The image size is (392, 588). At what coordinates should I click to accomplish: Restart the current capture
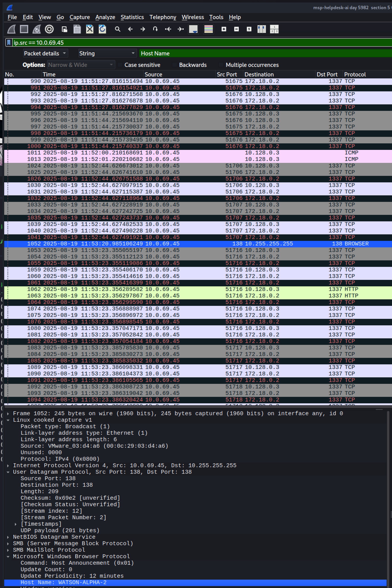pyautogui.click(x=36, y=29)
